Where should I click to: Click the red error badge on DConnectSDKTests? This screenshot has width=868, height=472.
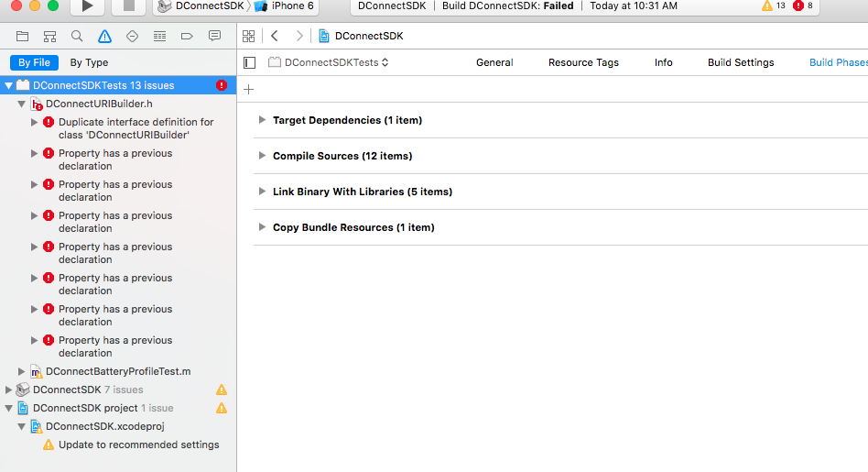(x=222, y=85)
